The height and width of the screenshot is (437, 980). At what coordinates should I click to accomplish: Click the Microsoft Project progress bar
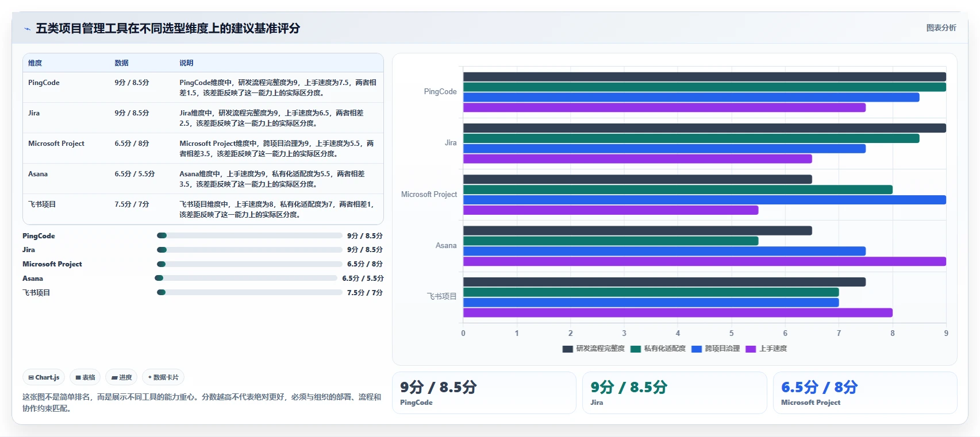[x=249, y=264]
